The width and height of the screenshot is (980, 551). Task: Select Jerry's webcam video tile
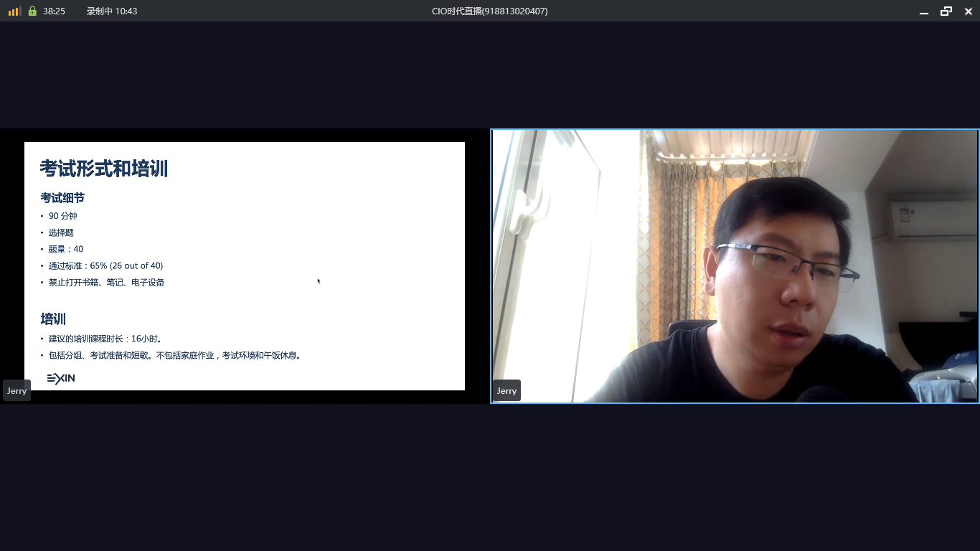click(x=735, y=265)
